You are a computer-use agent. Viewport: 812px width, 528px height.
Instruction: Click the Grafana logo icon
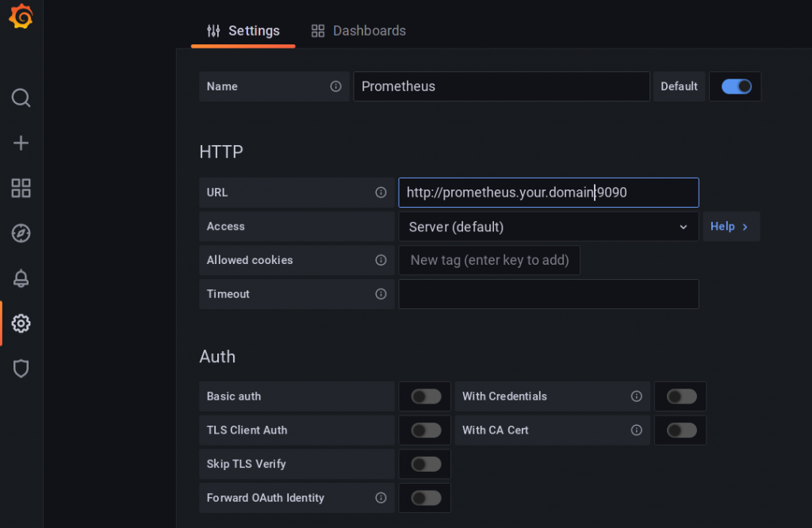[21, 16]
